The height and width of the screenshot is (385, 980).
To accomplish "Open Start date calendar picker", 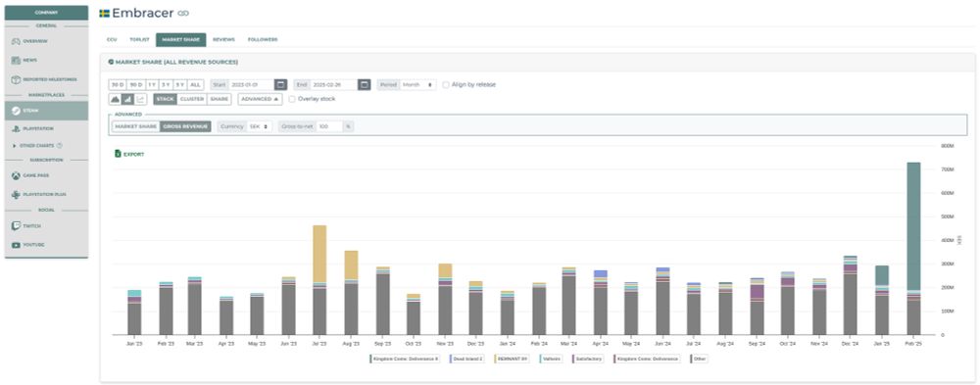I will tap(280, 84).
